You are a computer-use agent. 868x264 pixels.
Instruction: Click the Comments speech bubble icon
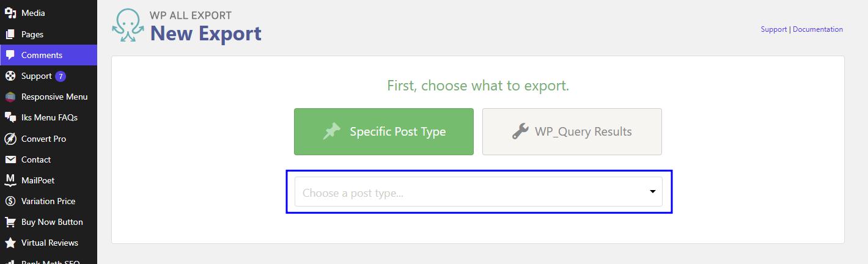click(x=10, y=55)
